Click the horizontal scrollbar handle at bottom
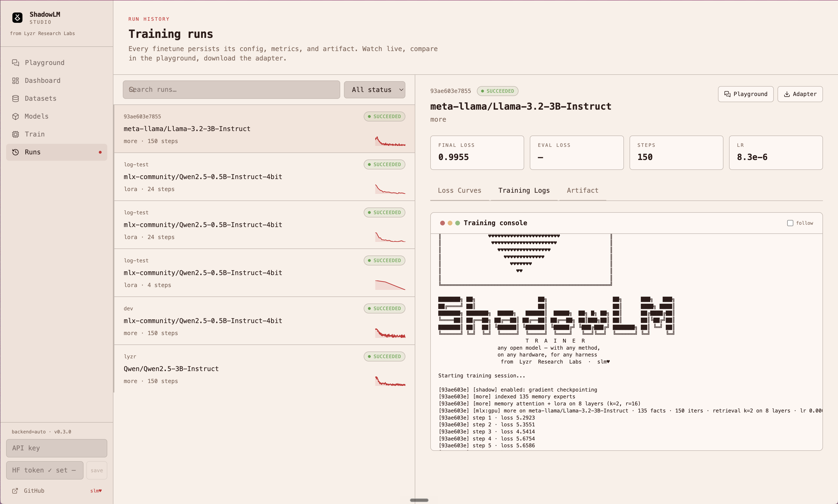Screen dimensions: 838x504 pos(419,500)
